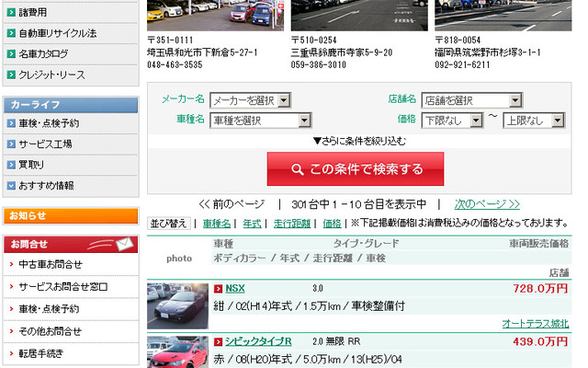Click the envelope icon in お問合せ header
This screenshot has width=588, height=368.
click(125, 244)
